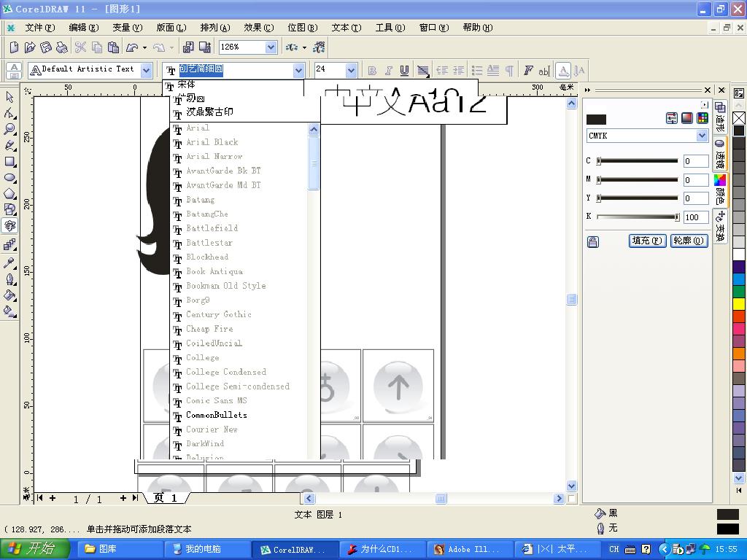Open the Fill tool flyout
Image resolution: width=747 pixels, height=560 pixels.
coord(9,295)
